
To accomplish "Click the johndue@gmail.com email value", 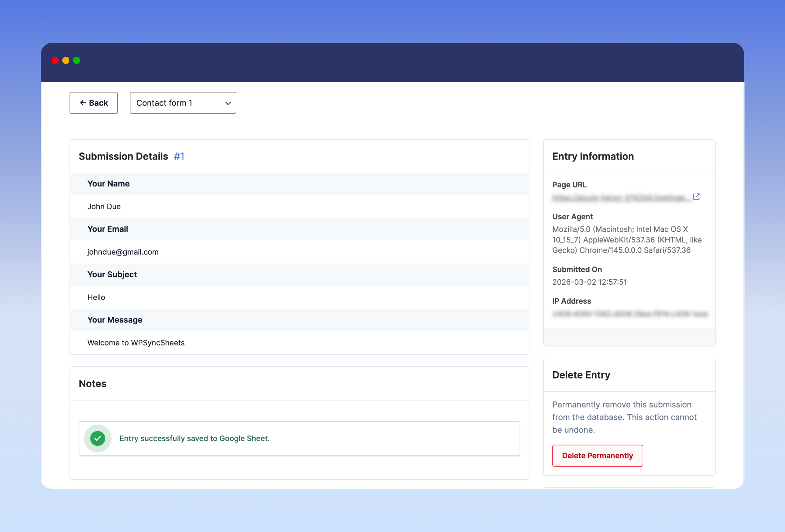I will pos(123,252).
